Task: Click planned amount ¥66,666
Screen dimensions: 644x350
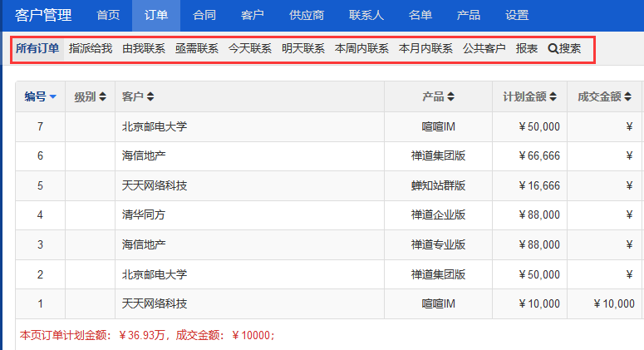Action: pos(539,155)
